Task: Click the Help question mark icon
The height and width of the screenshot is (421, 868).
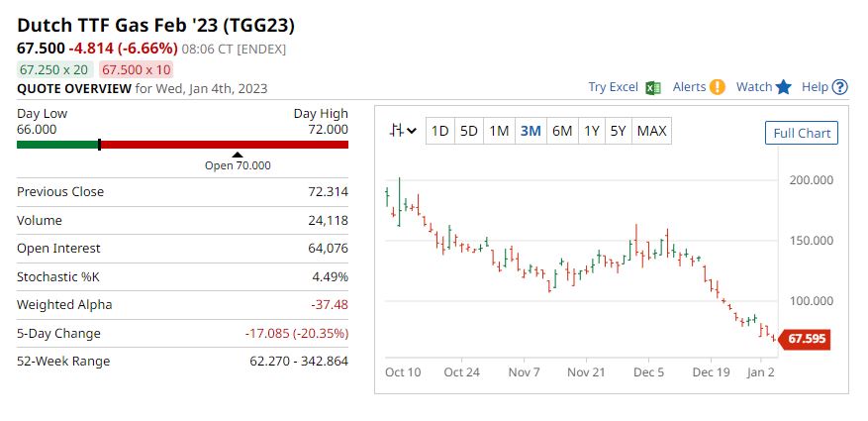Action: coord(839,87)
